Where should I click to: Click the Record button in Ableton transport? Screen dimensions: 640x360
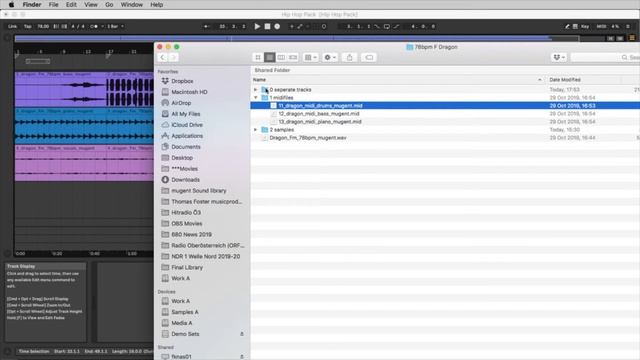[x=277, y=26]
